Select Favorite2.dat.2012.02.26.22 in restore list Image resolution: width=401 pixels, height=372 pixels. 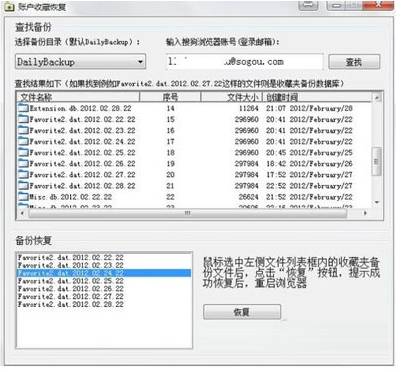[71, 288]
